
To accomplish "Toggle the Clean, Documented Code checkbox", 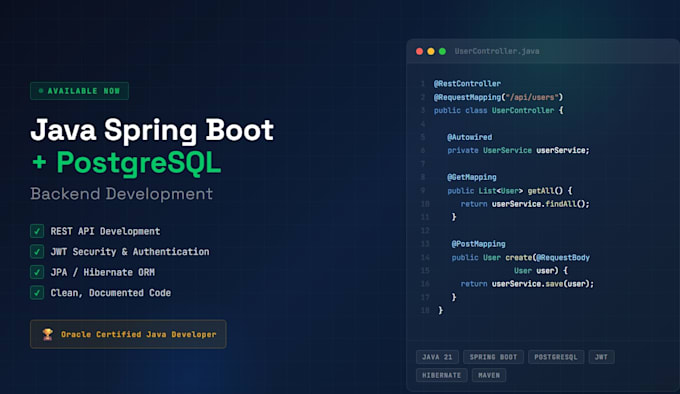I will coord(37,293).
